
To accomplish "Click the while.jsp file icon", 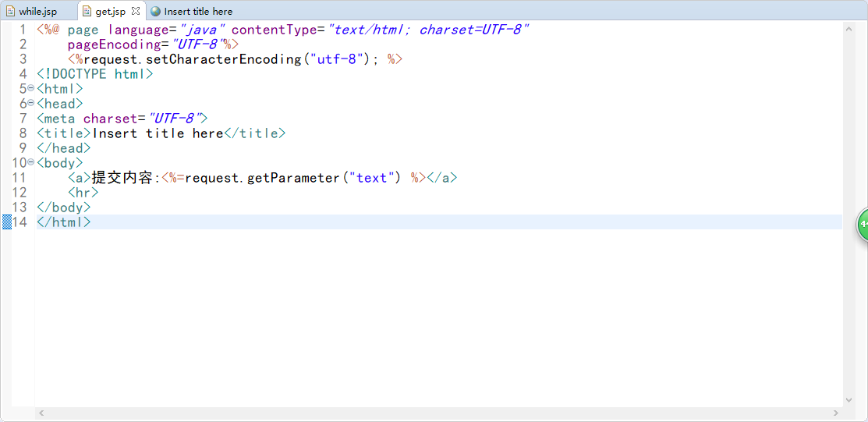I will coord(10,11).
